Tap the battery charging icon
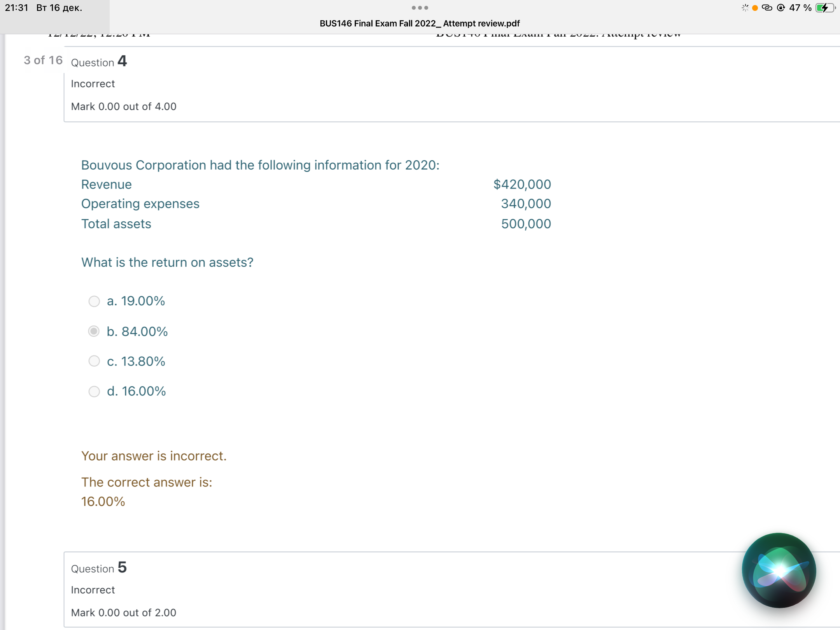The width and height of the screenshot is (840, 630). (824, 8)
